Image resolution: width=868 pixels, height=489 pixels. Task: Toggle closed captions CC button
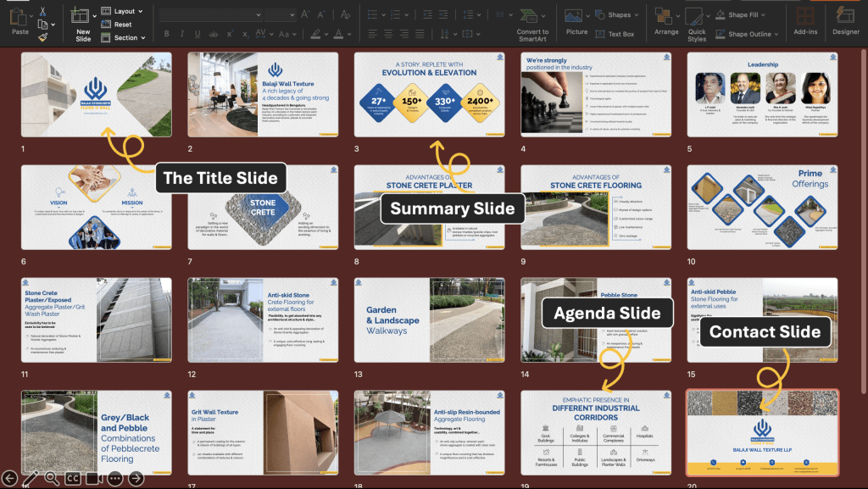73,479
